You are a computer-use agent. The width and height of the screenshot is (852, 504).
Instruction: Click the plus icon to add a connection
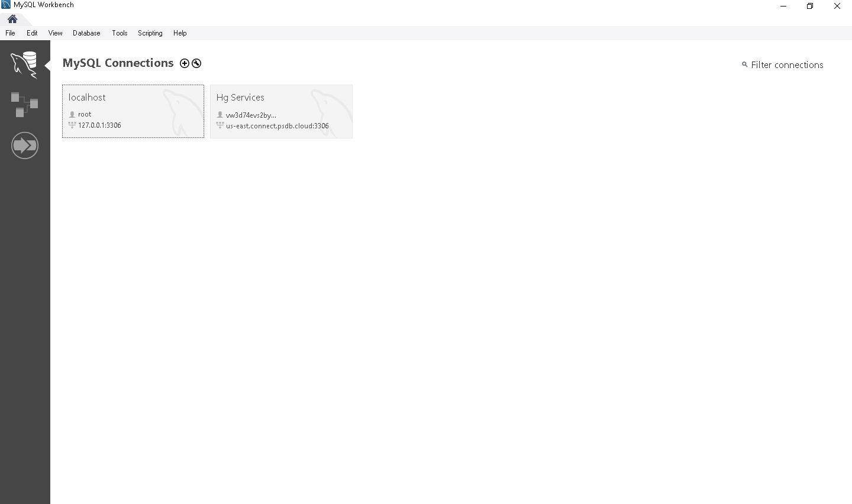tap(185, 63)
